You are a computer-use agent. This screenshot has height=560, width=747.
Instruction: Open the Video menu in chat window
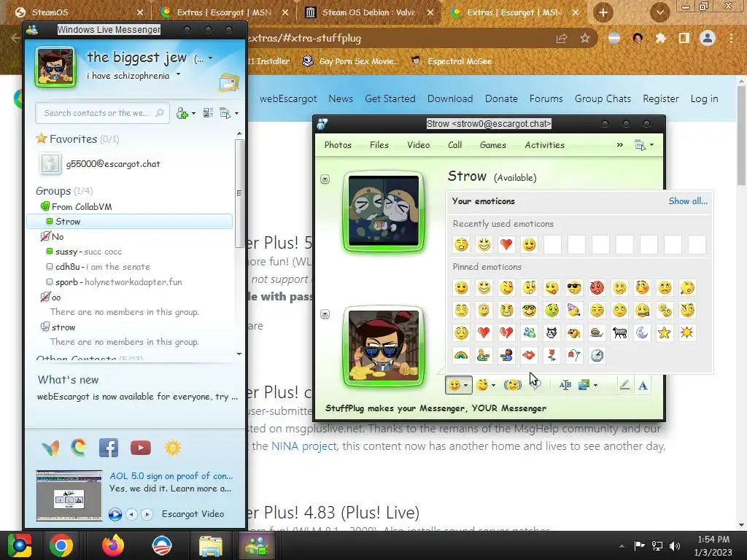418,145
